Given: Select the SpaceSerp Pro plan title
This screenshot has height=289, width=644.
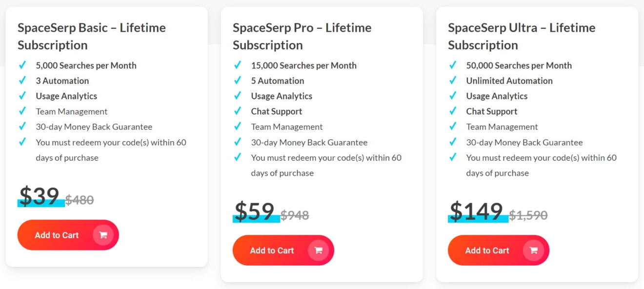Looking at the screenshot, I should pyautogui.click(x=302, y=36).
